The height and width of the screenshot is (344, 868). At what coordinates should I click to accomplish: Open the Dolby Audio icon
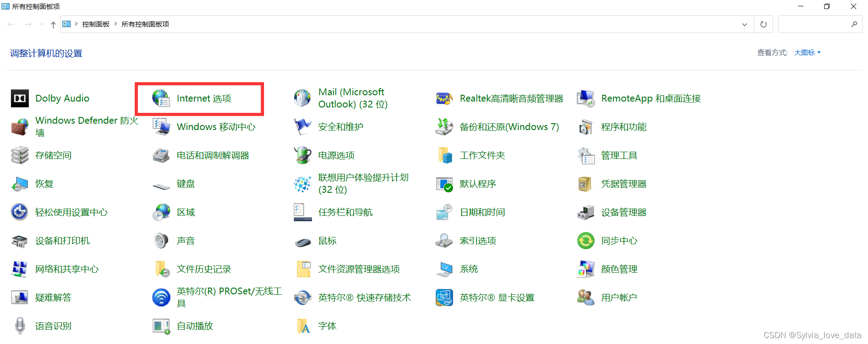pyautogui.click(x=20, y=98)
